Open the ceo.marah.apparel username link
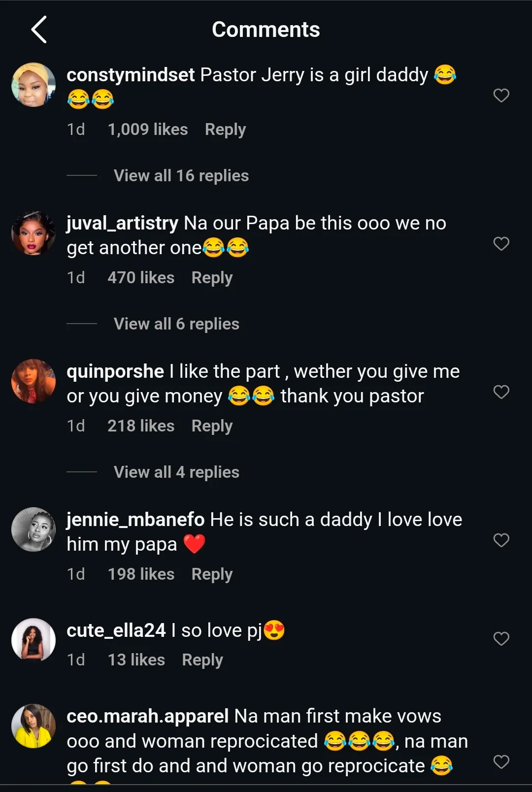 coord(147,716)
